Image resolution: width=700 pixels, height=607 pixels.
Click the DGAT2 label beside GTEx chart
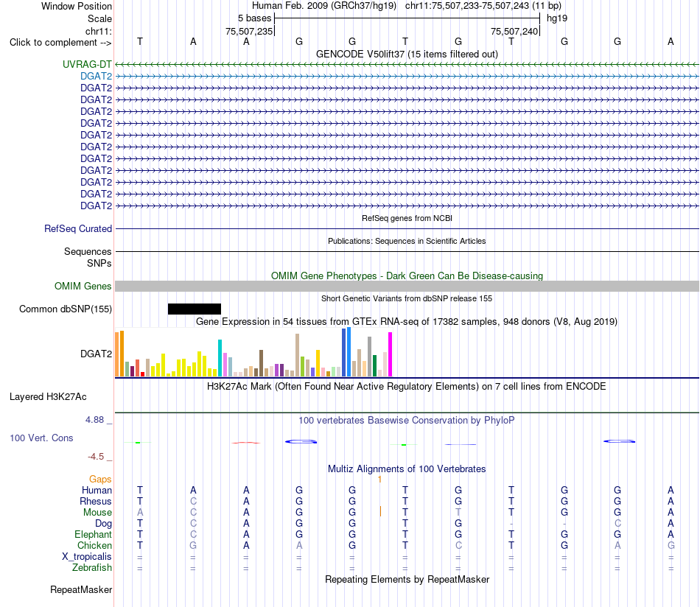point(96,354)
